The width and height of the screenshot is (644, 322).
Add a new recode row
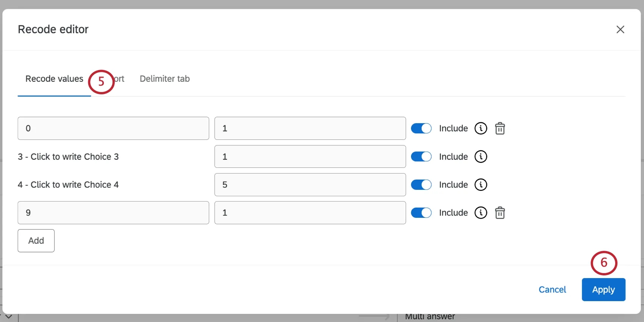click(x=36, y=241)
